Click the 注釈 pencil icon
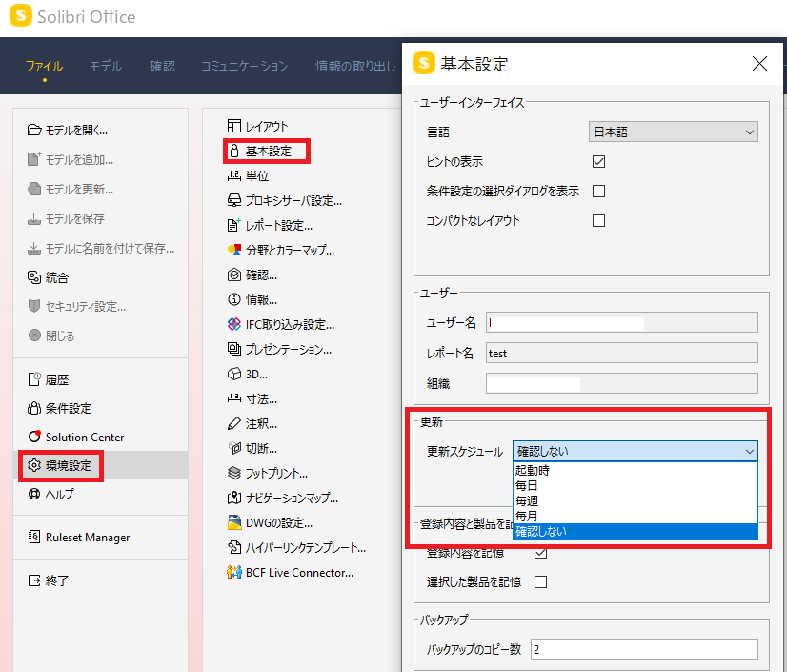This screenshot has width=787, height=672. point(233,423)
